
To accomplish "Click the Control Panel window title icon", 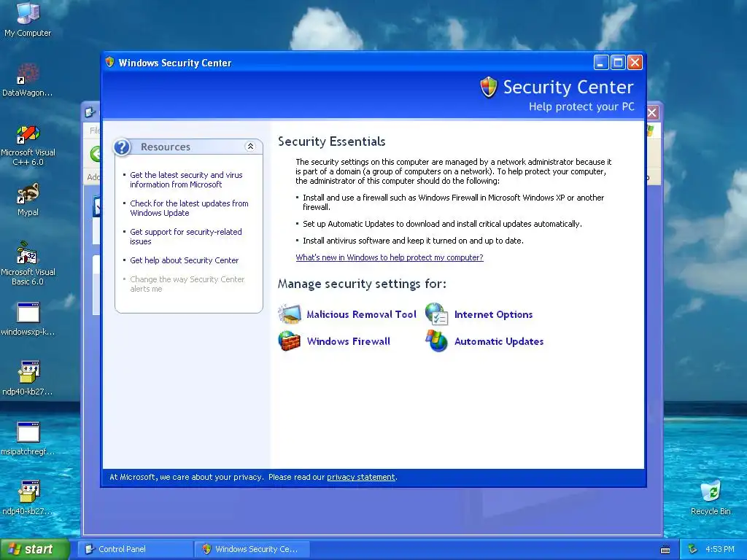I will click(90, 112).
